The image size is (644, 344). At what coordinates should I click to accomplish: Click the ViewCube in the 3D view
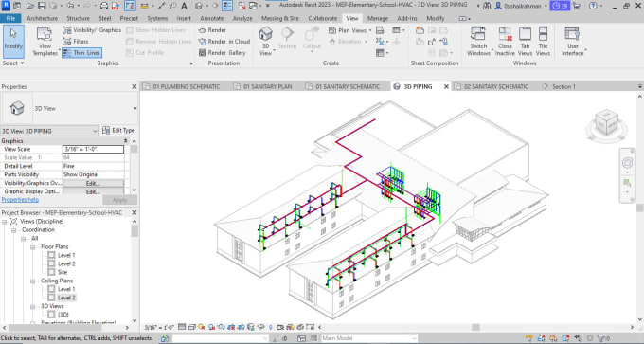(x=606, y=122)
